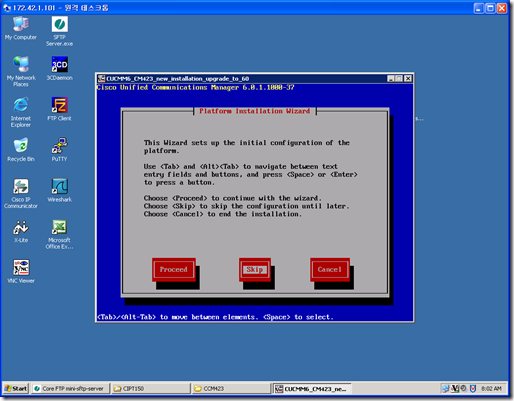Screen dimensions: 514x401
Task: Open My Network Places icon
Action: coord(21,71)
